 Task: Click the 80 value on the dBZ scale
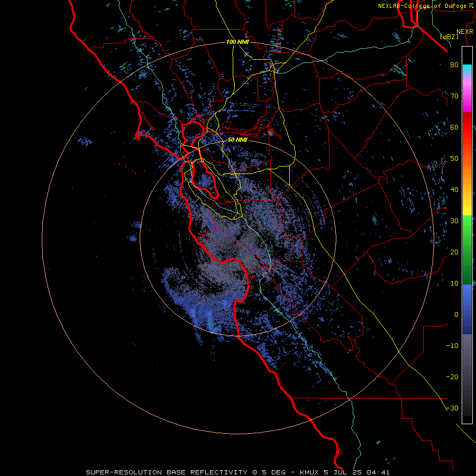coord(454,65)
